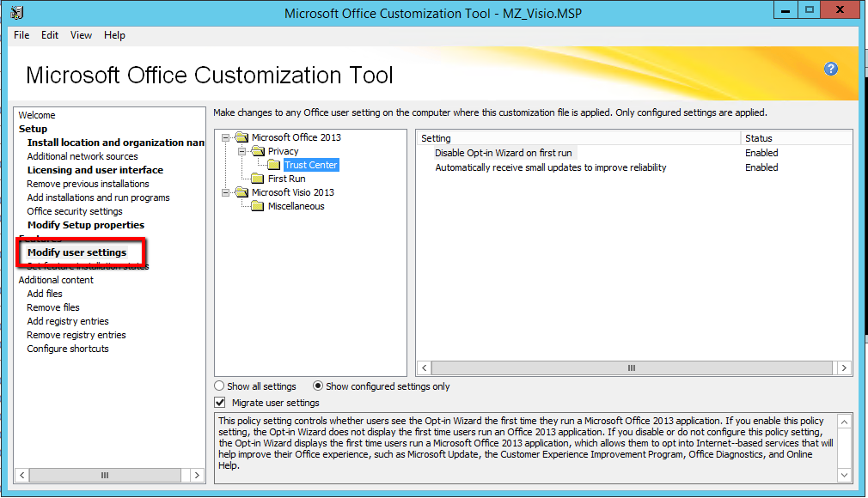Click the Microsoft Office 2013 folder icon
The image size is (868, 498).
pyautogui.click(x=241, y=137)
